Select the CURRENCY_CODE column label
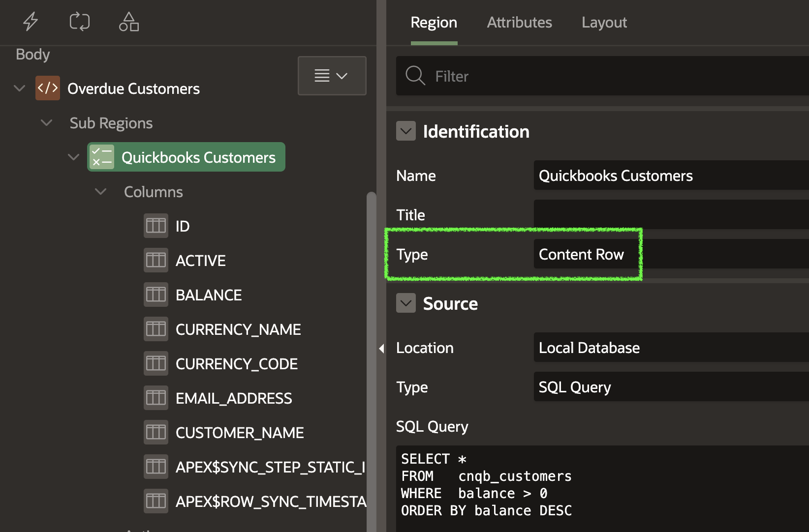The image size is (809, 532). click(237, 364)
